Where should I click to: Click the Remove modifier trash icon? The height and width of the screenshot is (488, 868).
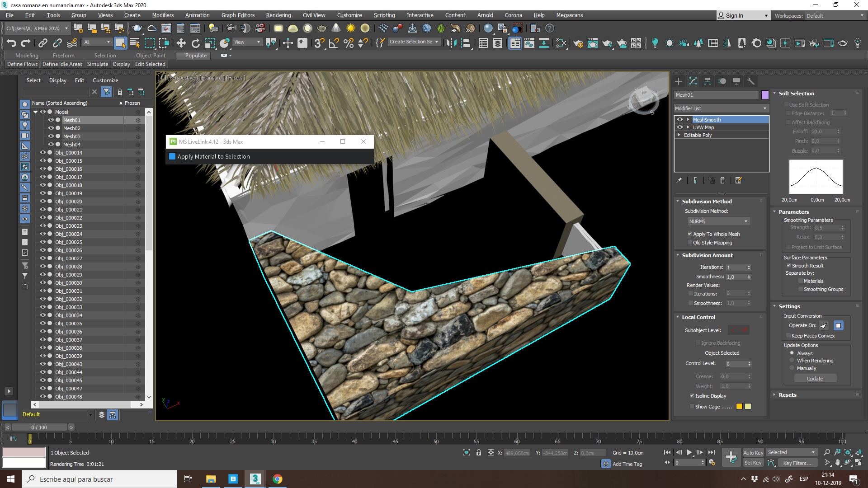pos(722,180)
